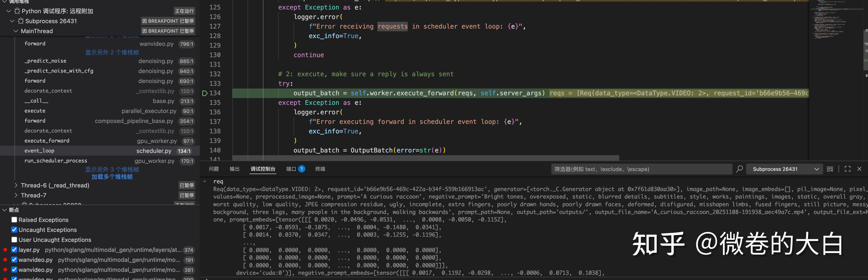Click the Subprocess 26431 debug bug icon
The height and width of the screenshot is (280, 868).
tap(21, 21)
